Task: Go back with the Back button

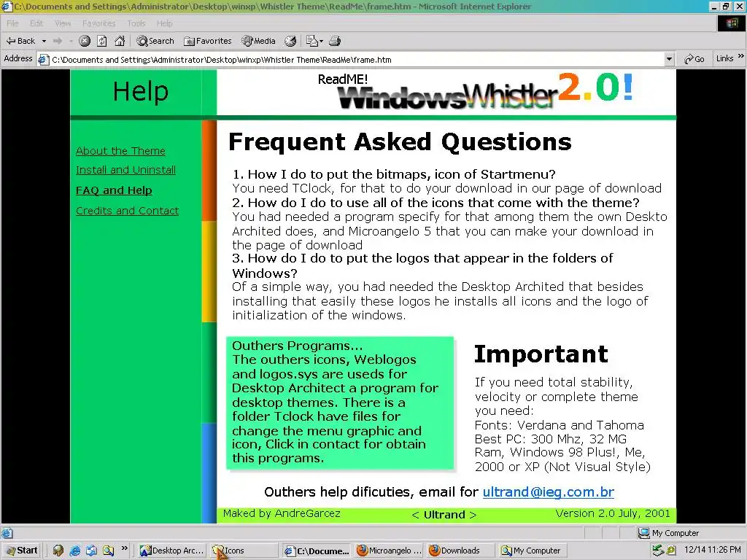Action: (x=20, y=41)
